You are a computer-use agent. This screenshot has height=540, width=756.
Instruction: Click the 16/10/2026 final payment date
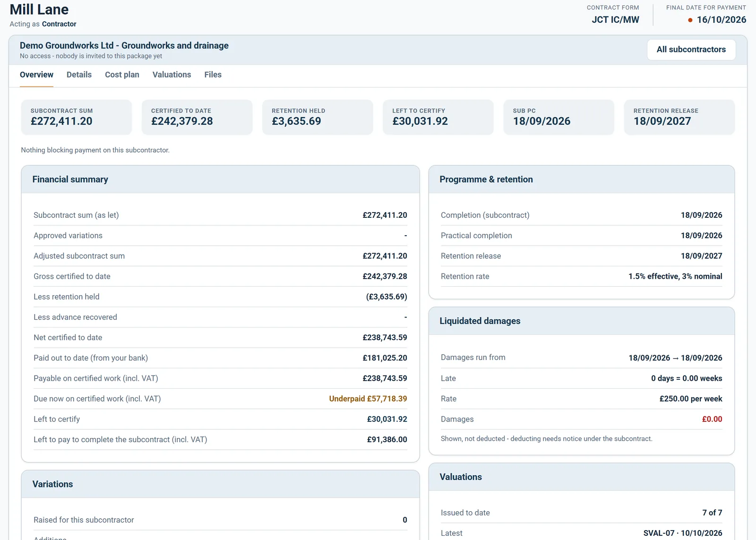tap(722, 20)
